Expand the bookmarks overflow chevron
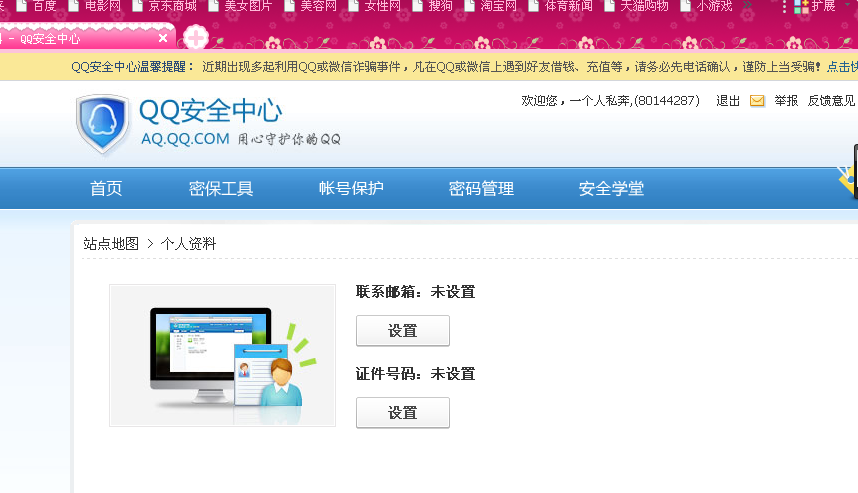 click(x=747, y=5)
